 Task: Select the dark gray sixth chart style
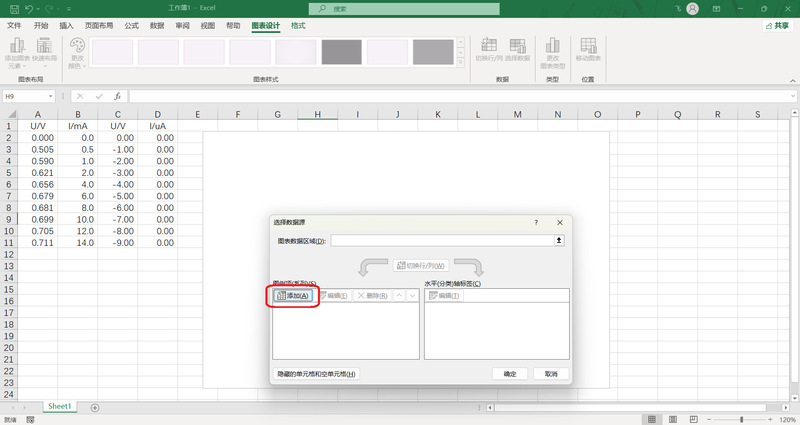coord(341,52)
